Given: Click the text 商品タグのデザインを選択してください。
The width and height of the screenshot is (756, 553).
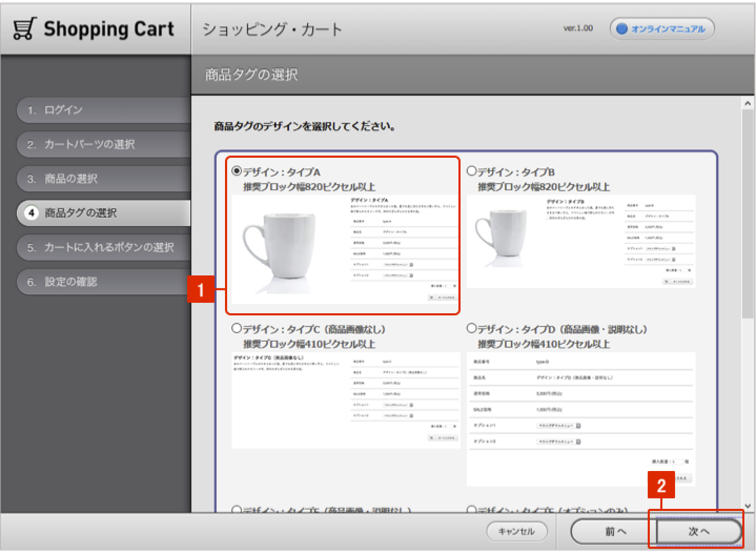Looking at the screenshot, I should [305, 126].
